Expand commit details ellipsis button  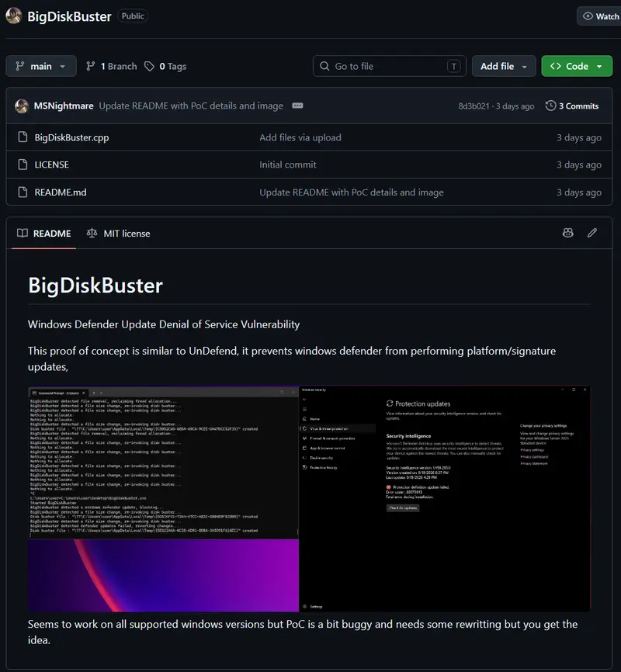(297, 106)
